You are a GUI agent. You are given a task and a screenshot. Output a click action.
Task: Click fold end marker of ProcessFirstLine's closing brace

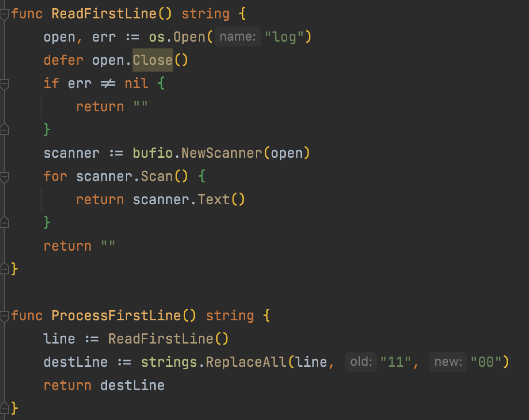tap(4, 406)
